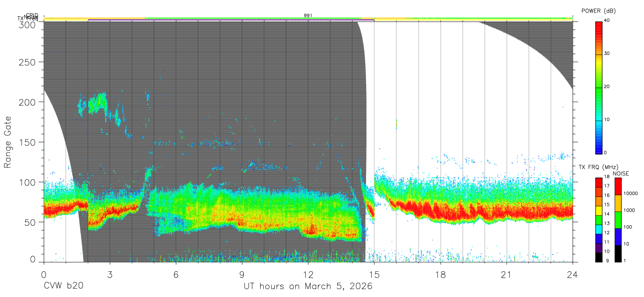Select red segment of NOISE legend
Screen dimensions: 644x297
pyautogui.click(x=618, y=186)
